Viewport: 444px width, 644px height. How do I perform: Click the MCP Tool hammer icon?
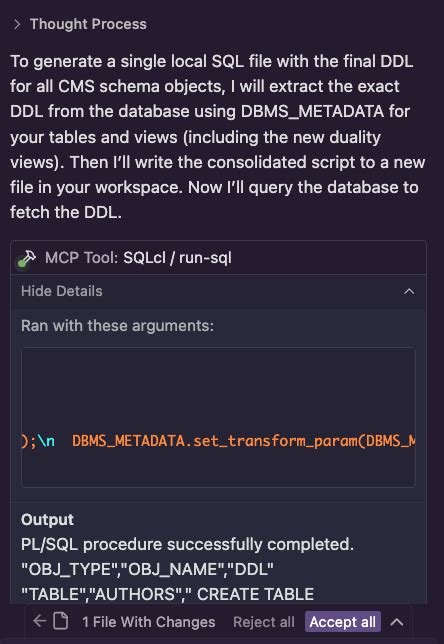click(27, 259)
